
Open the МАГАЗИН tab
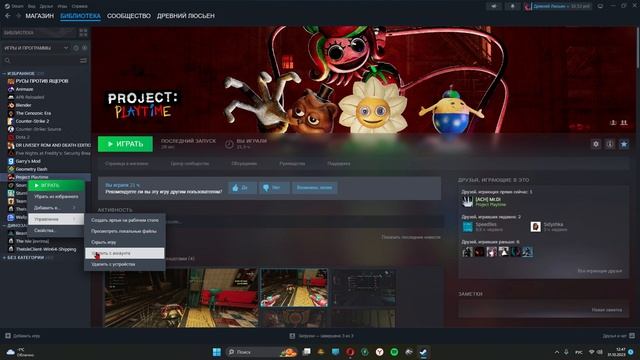point(40,16)
